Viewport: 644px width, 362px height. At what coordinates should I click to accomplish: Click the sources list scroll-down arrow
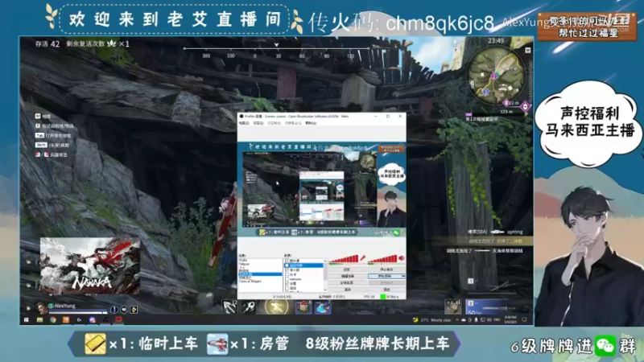(325, 290)
